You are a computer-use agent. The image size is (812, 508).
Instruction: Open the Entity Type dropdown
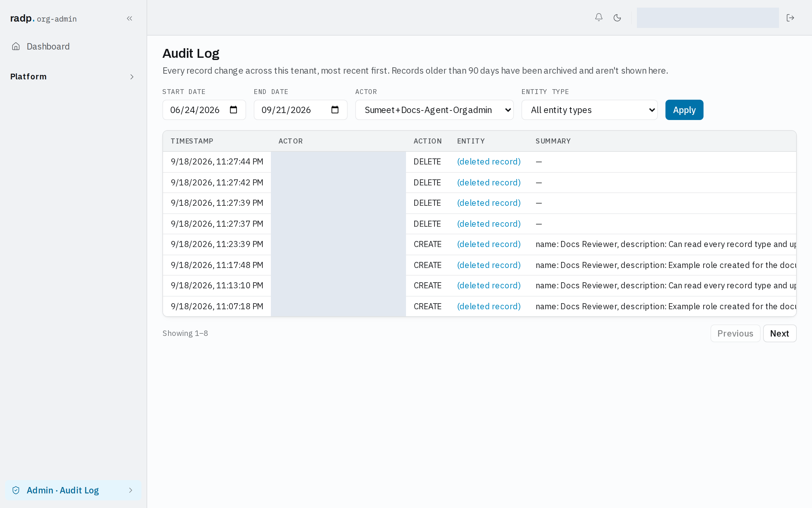click(x=589, y=110)
